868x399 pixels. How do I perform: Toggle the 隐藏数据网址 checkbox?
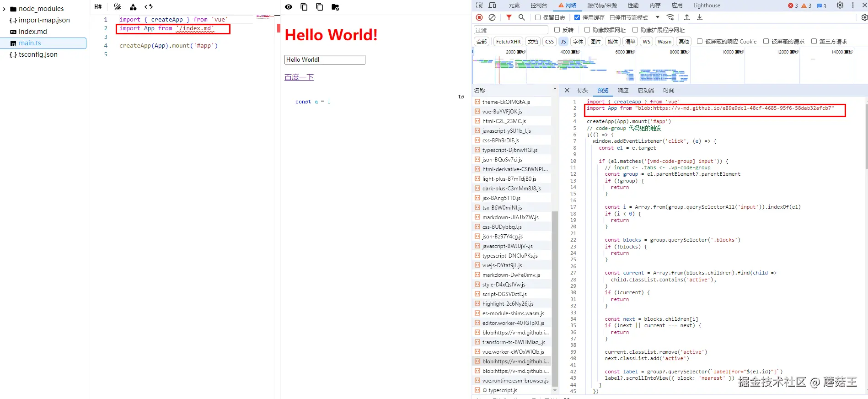[x=587, y=30]
